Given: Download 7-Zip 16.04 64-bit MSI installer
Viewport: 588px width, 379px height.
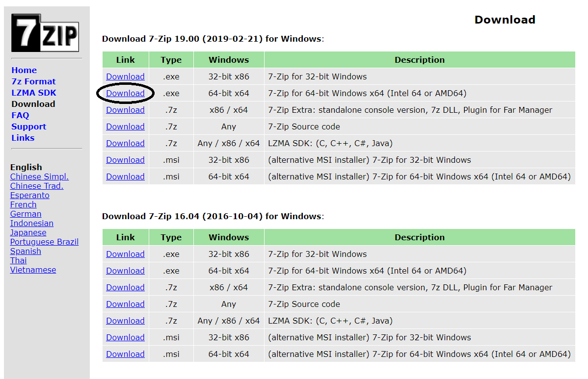Looking at the screenshot, I should (x=125, y=354).
